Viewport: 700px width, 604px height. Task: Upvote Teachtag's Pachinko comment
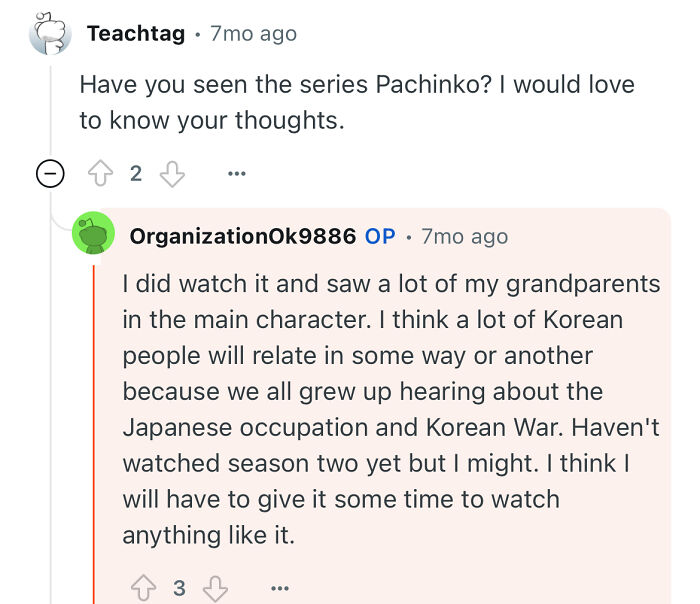(100, 173)
